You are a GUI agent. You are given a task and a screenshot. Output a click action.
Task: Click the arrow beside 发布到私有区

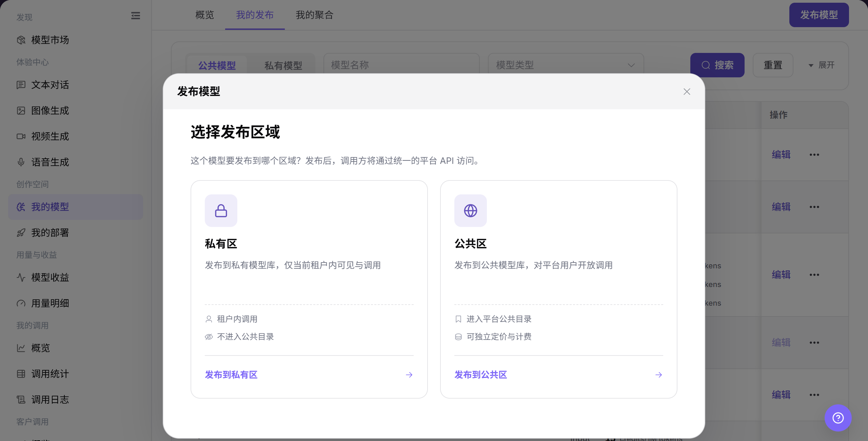click(x=409, y=375)
